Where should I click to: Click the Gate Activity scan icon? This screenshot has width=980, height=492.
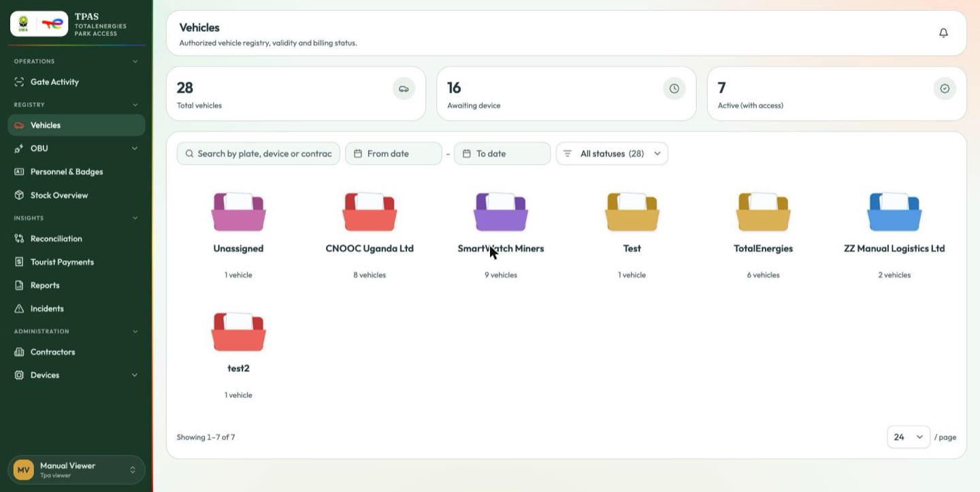coord(19,82)
